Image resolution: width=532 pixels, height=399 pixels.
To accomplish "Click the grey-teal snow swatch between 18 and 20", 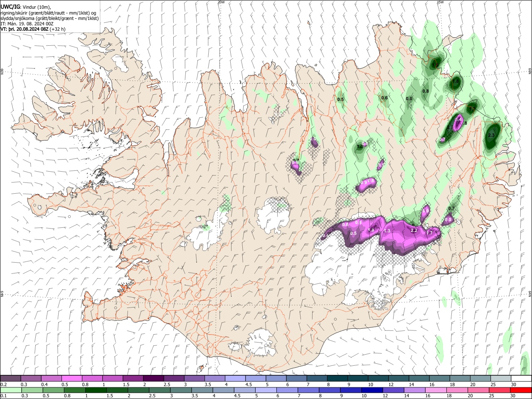I will pyautogui.click(x=460, y=378).
